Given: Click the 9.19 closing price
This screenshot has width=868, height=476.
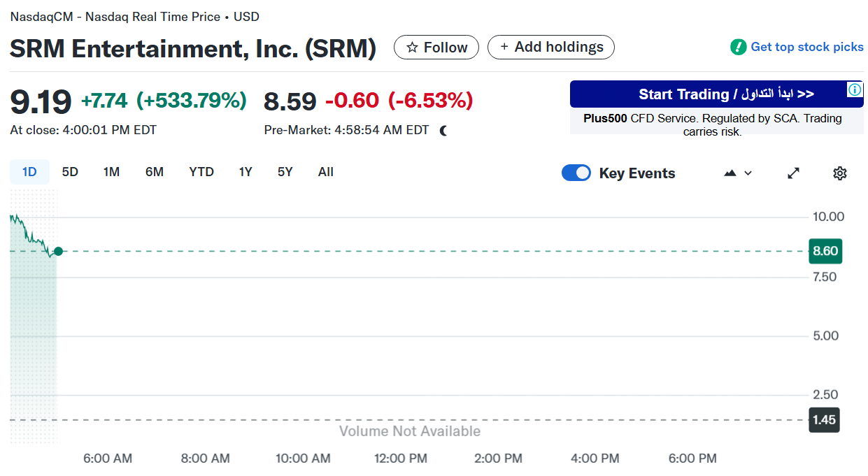Looking at the screenshot, I should tap(41, 101).
